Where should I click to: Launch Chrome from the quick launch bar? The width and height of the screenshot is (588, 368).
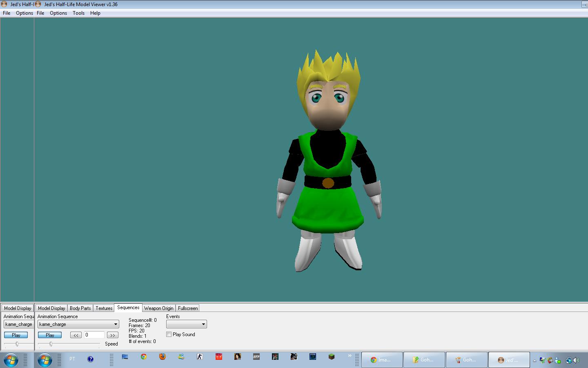coord(144,357)
